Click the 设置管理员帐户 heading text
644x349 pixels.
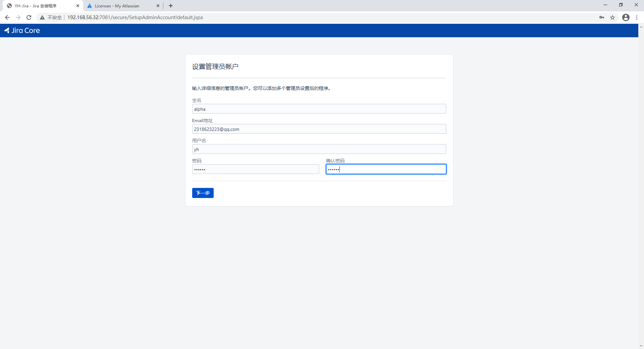click(215, 66)
